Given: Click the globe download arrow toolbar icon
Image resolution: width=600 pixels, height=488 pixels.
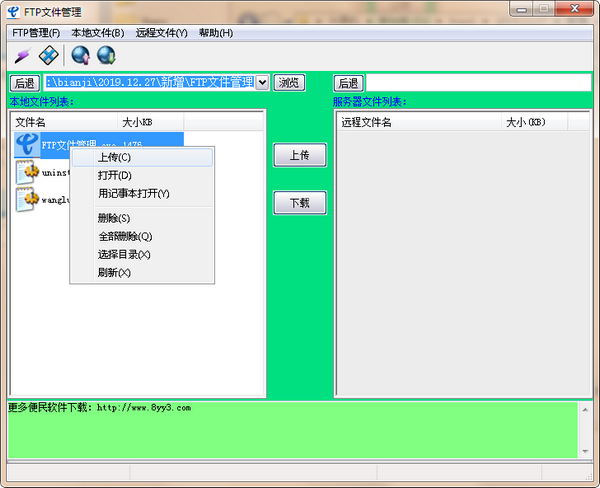Looking at the screenshot, I should point(105,54).
